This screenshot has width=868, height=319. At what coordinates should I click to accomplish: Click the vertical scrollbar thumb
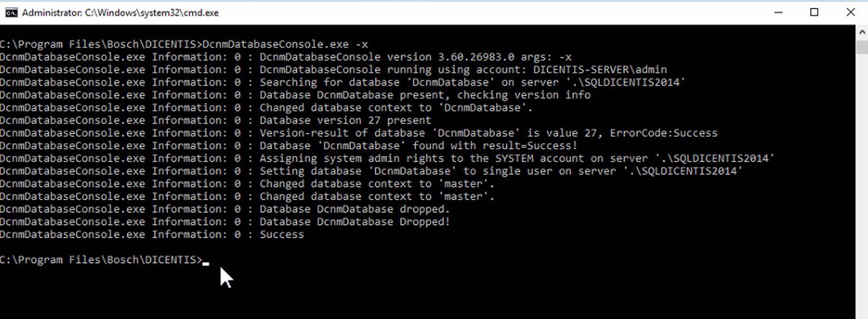pyautogui.click(x=862, y=46)
